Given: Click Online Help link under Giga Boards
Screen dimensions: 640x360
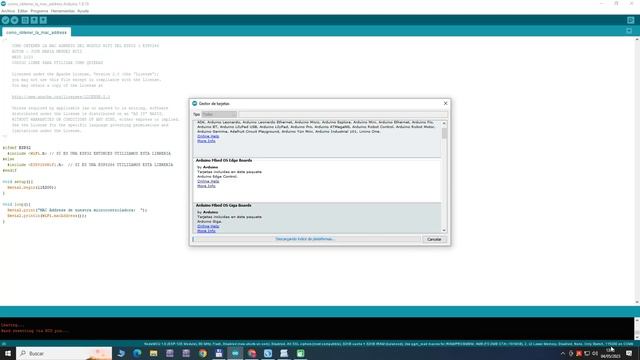Looking at the screenshot, I should tap(208, 226).
